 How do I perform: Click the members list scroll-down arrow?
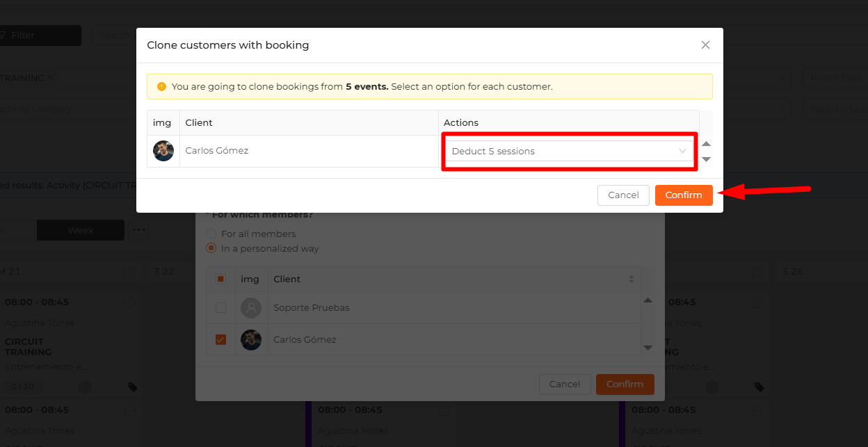[x=648, y=347]
